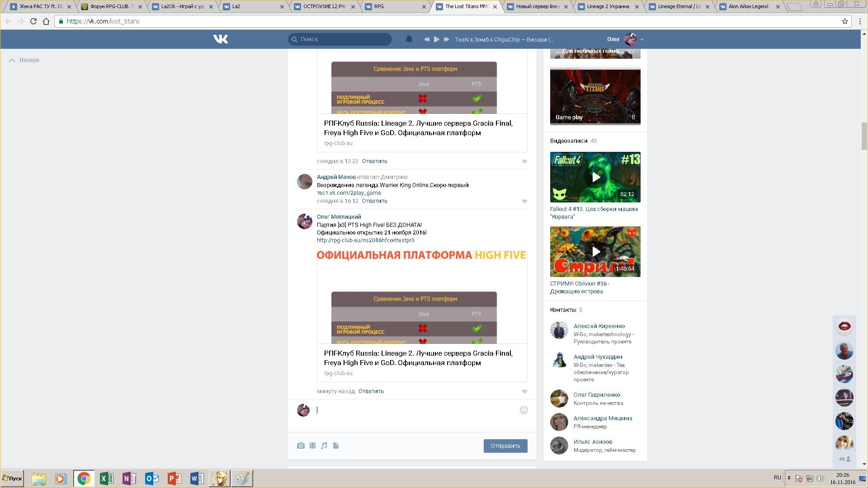Expand the Олег profile dropdown arrow
Viewport: 868px width, 488px height.
click(642, 40)
